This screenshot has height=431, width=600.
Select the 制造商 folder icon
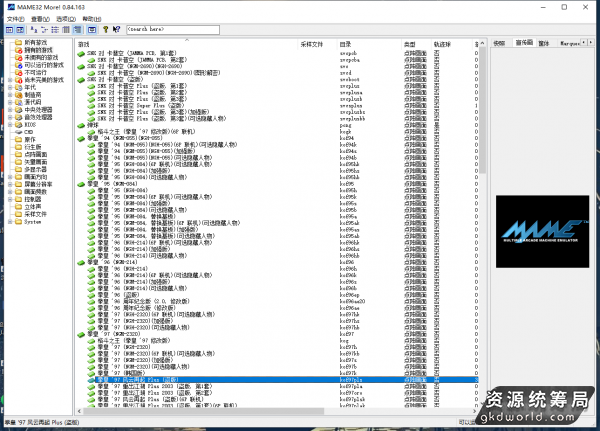click(18, 95)
